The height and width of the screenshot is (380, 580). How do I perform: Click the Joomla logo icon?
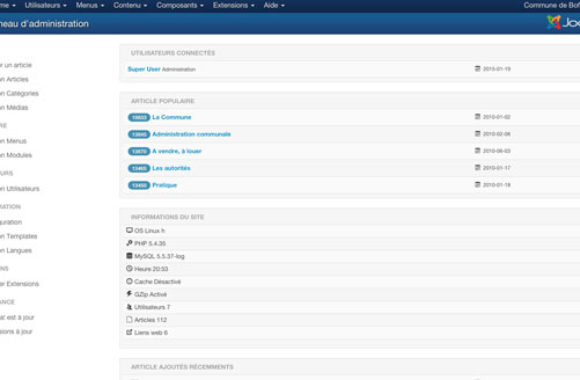(x=553, y=23)
